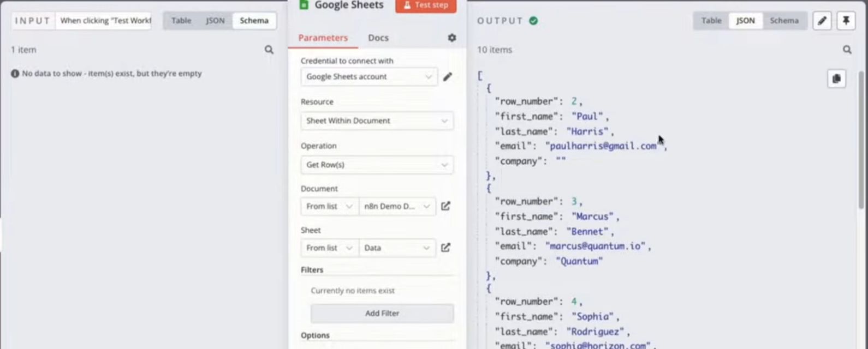Show output as Schema view

(x=784, y=21)
